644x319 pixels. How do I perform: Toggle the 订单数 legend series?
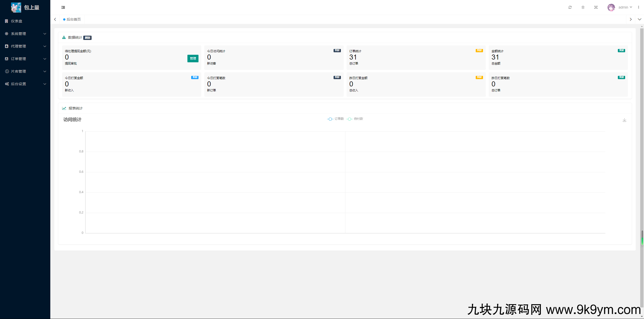(335, 119)
